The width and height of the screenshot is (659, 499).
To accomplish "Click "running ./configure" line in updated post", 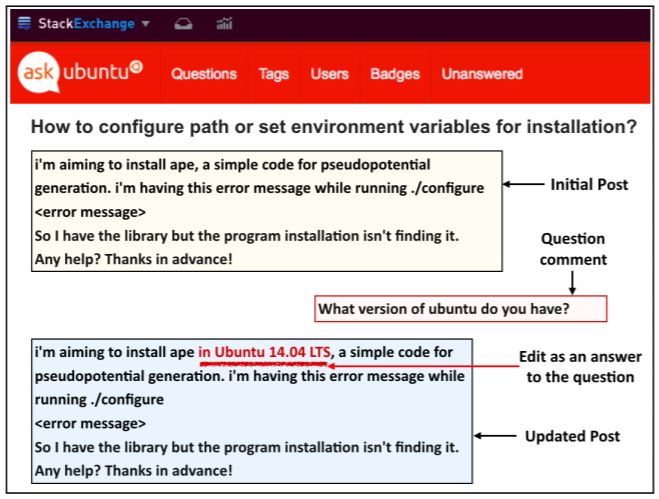I will (99, 399).
